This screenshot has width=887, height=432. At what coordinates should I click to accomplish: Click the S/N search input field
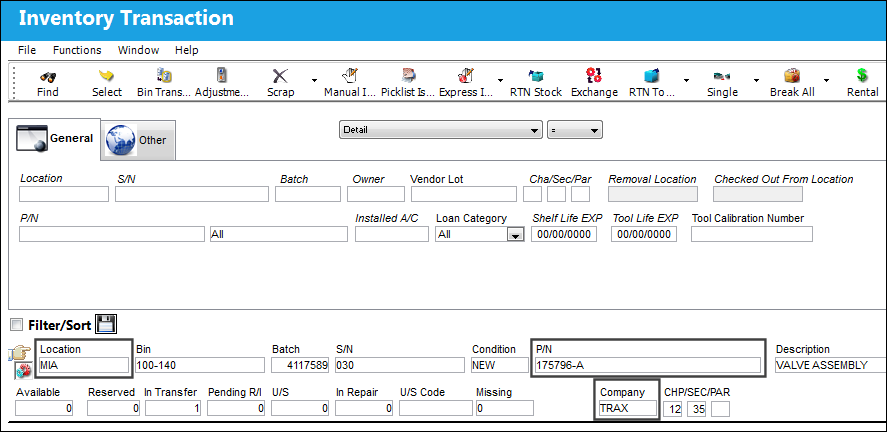[x=192, y=194]
